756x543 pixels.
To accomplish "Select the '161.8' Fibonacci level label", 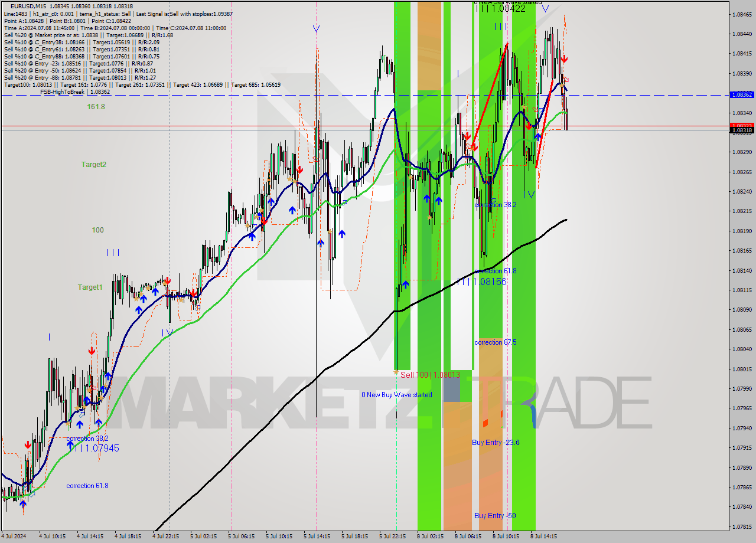I will pos(96,107).
